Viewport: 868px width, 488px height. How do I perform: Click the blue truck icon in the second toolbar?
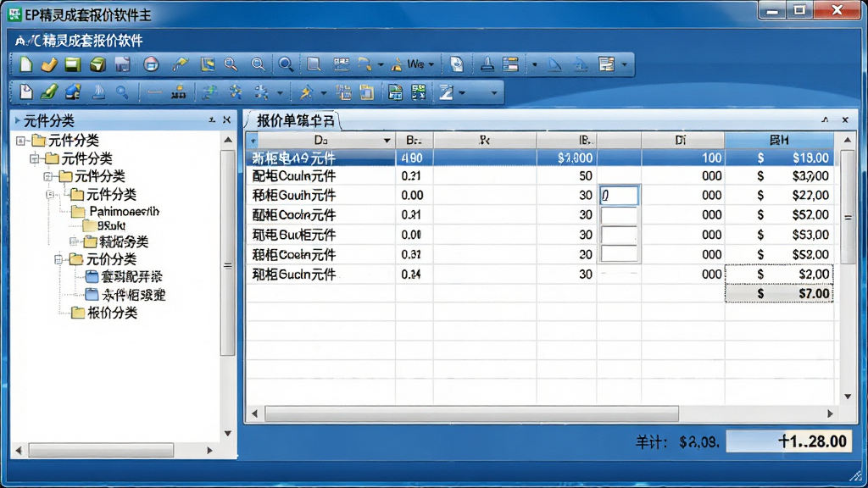(73, 91)
